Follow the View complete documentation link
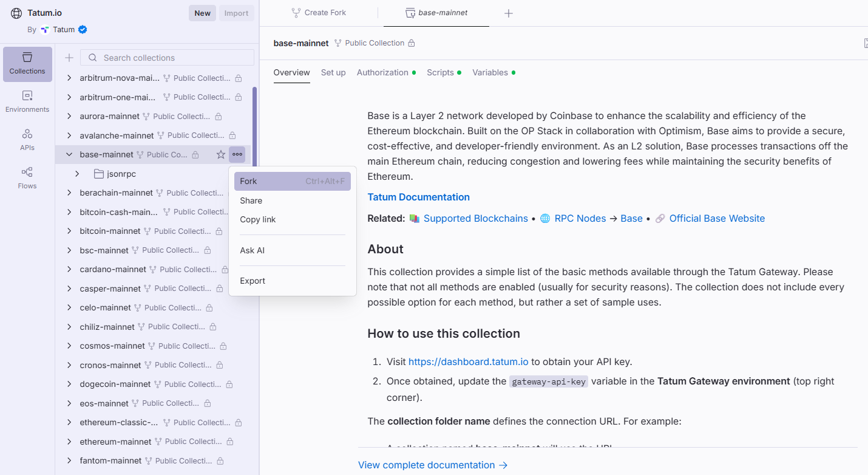This screenshot has height=475, width=868. 433,465
